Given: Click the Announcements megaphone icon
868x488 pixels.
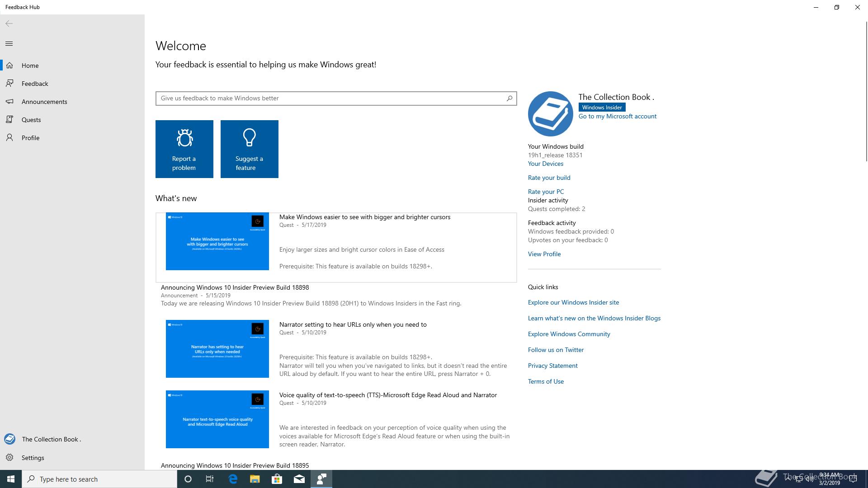Looking at the screenshot, I should [9, 102].
